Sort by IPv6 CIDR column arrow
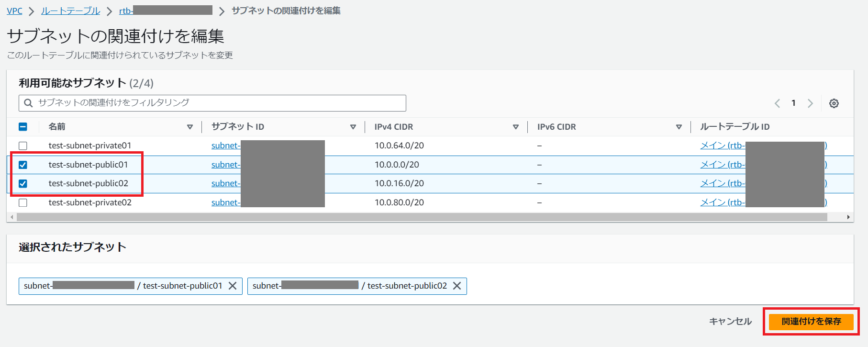 (679, 127)
